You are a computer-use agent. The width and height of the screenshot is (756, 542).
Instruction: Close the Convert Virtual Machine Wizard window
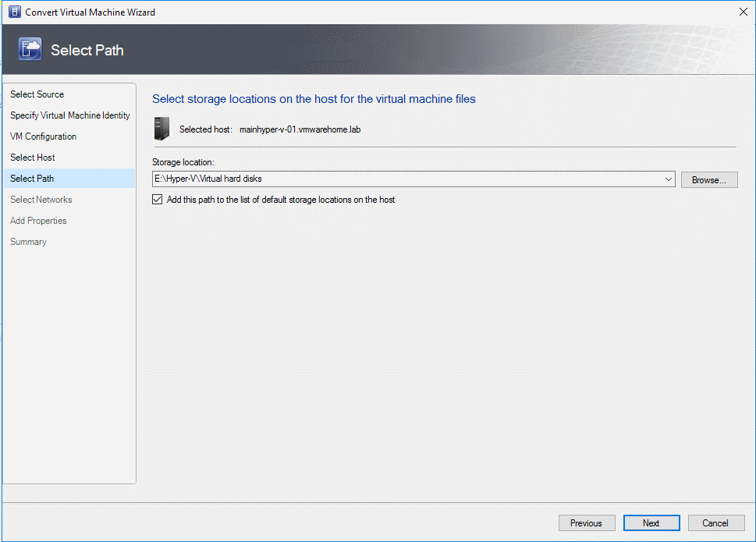point(743,12)
